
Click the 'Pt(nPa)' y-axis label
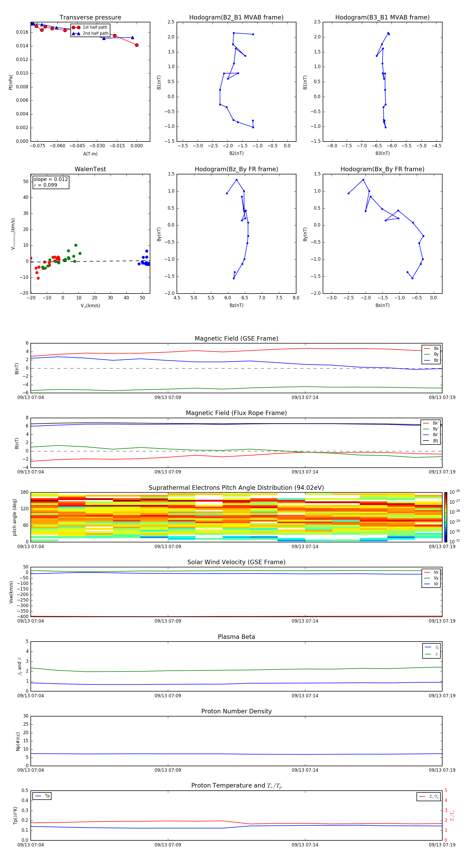11,82
